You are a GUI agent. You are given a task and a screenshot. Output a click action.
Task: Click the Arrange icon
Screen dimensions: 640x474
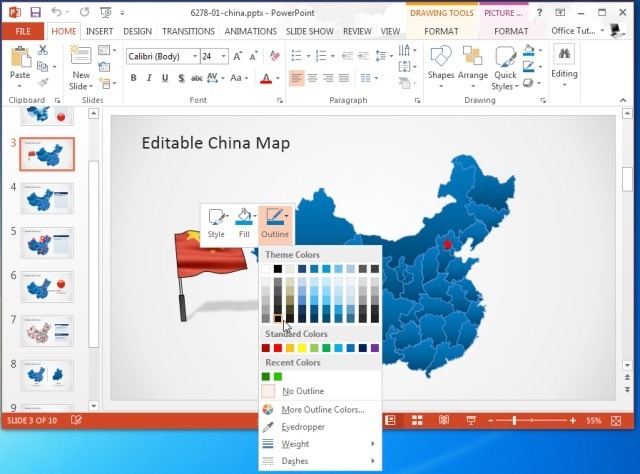(x=473, y=56)
